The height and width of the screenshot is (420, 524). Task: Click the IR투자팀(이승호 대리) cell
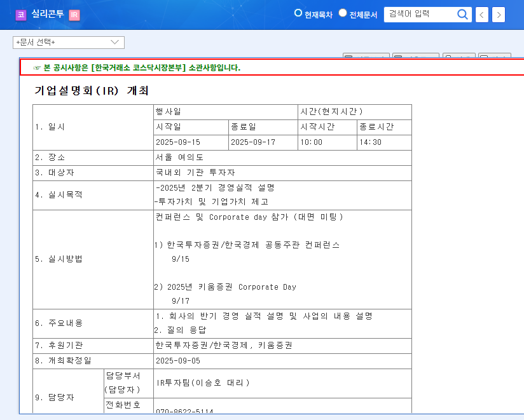click(x=282, y=383)
